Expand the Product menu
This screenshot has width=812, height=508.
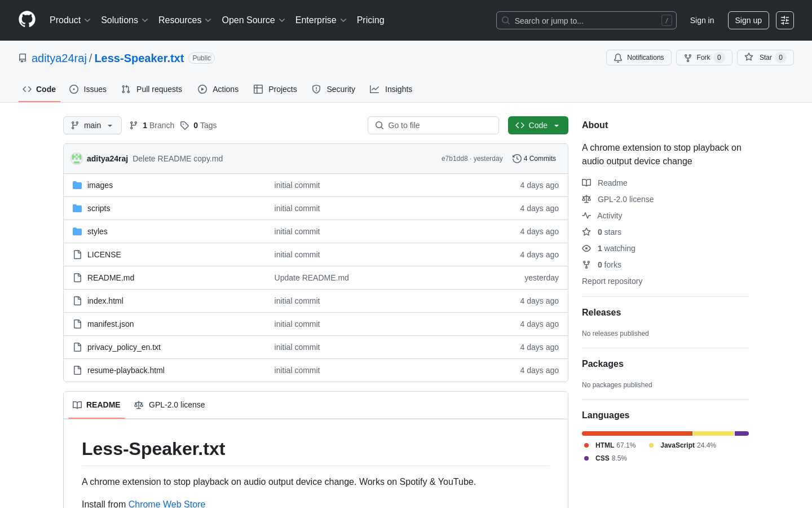pyautogui.click(x=70, y=20)
